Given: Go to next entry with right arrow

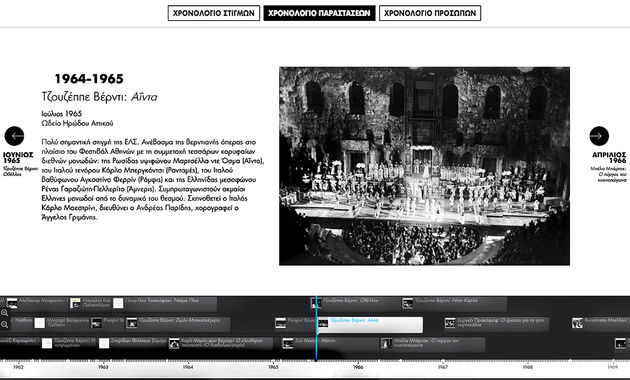Looking at the screenshot, I should 599,136.
